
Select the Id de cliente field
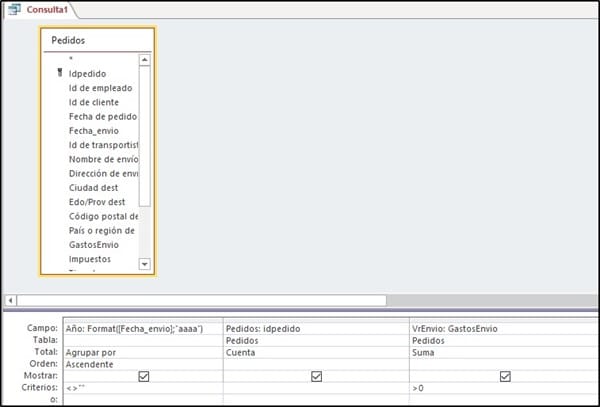[94, 102]
